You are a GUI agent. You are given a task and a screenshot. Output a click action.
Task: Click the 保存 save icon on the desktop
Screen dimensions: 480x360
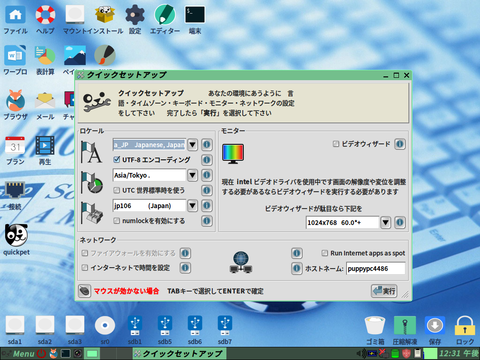tap(435, 330)
